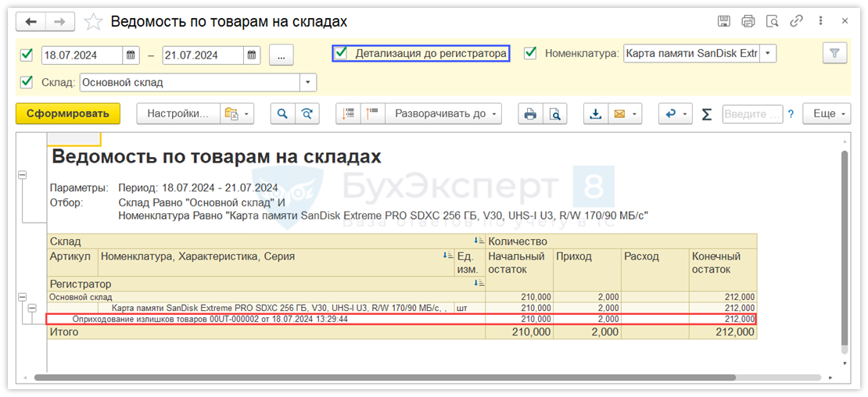This screenshot has height=397, width=868.
Task: Click the Основной склад row in table
Action: pyautogui.click(x=401, y=297)
